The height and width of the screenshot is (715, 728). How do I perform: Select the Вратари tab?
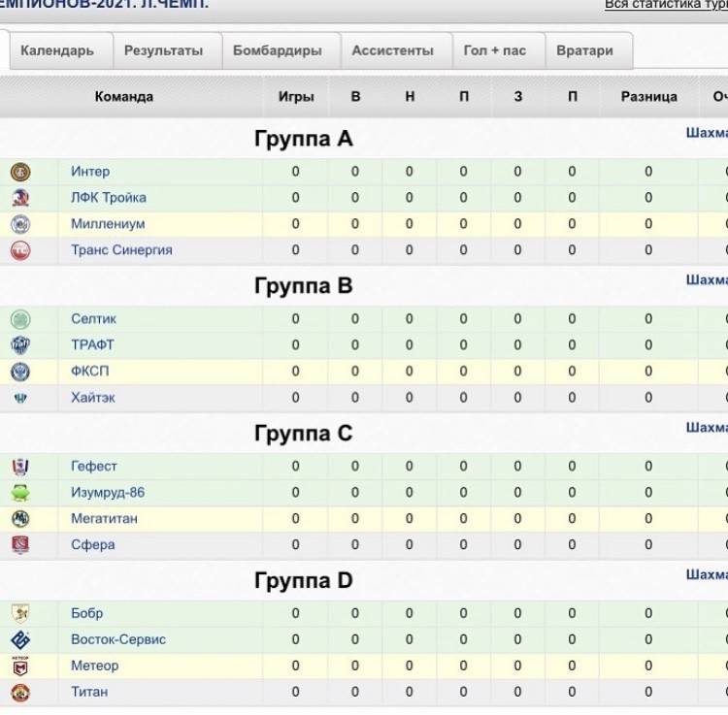click(585, 50)
